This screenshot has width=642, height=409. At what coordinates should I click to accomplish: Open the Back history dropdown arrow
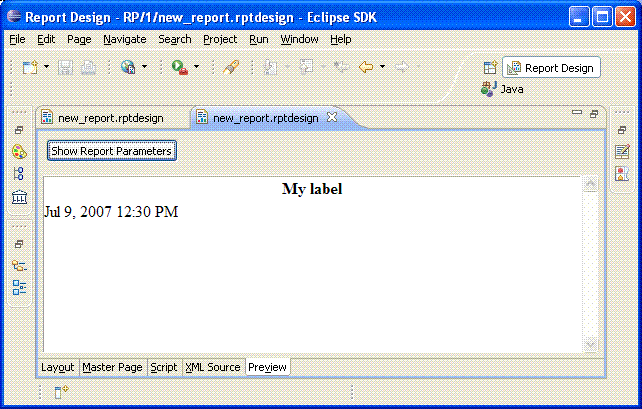(382, 66)
